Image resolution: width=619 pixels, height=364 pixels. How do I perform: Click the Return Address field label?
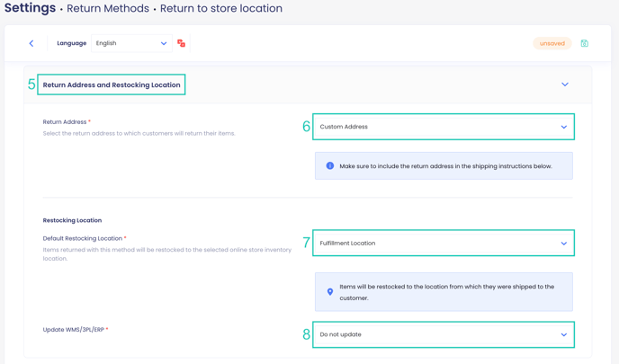click(x=66, y=122)
